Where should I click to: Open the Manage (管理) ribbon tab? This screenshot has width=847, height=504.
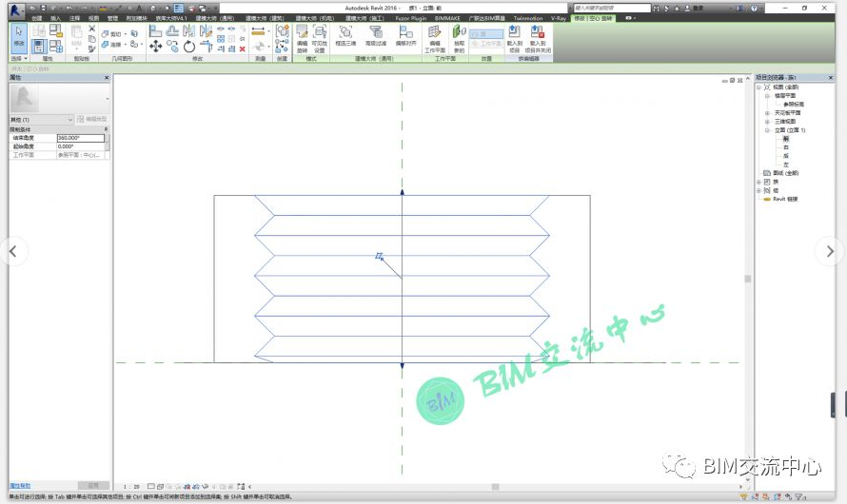click(x=112, y=18)
